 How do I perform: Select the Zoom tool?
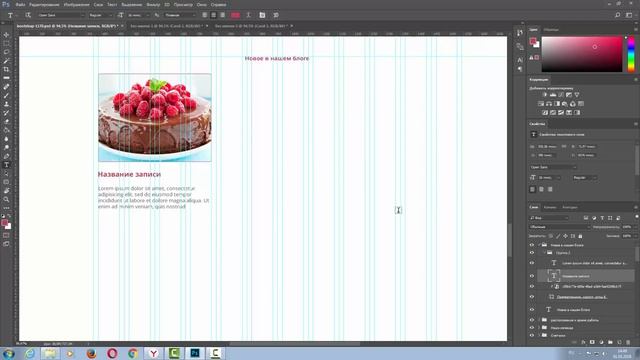click(6, 199)
